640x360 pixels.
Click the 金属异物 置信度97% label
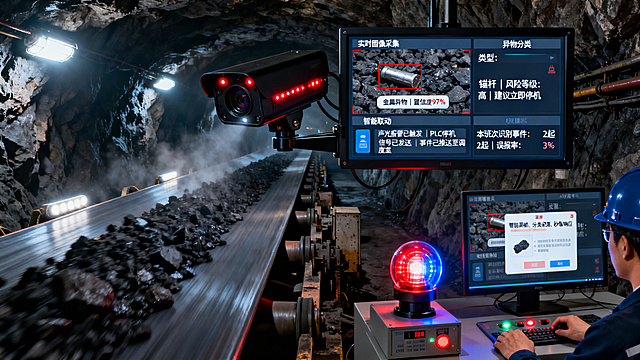(413, 102)
